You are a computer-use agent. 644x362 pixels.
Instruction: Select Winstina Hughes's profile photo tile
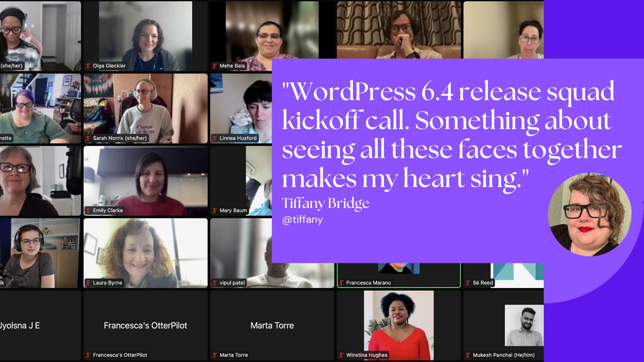[398, 325]
